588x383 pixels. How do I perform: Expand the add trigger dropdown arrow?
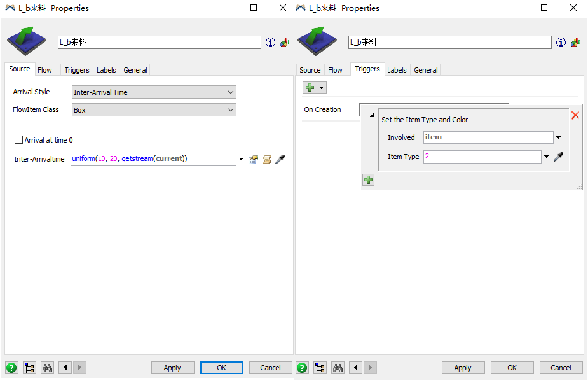click(322, 88)
